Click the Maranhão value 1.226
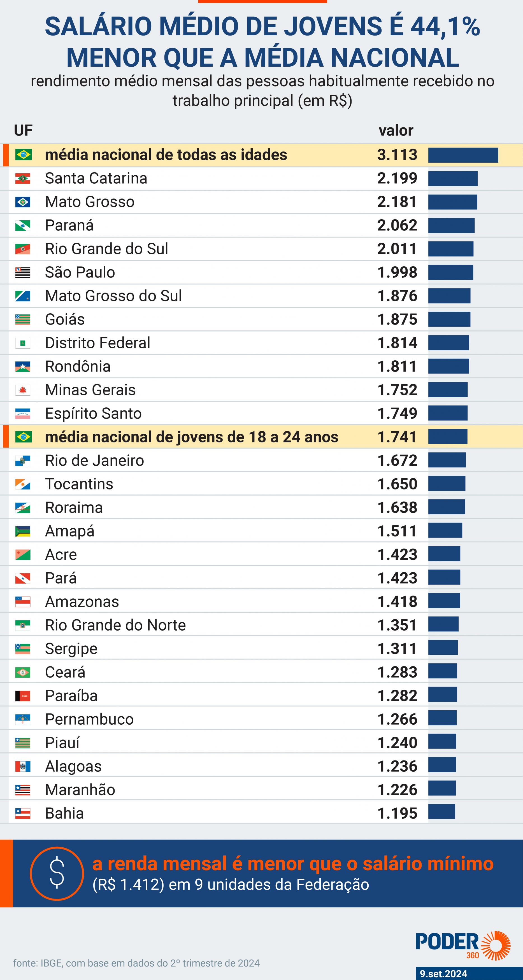 pyautogui.click(x=398, y=790)
